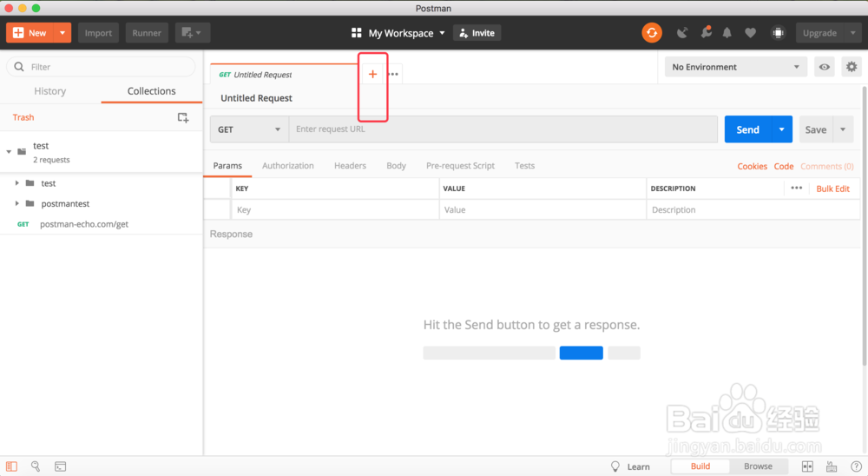Open the Send button dropdown arrow
Image resolution: width=868 pixels, height=476 pixels.
coord(781,129)
